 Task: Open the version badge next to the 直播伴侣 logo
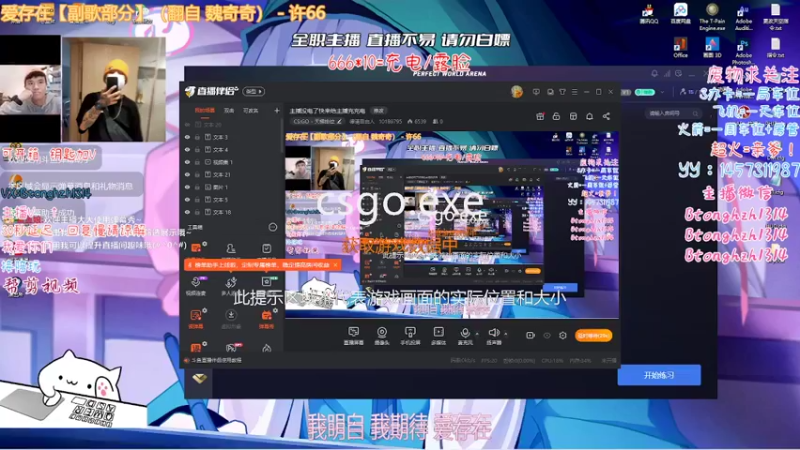254,91
